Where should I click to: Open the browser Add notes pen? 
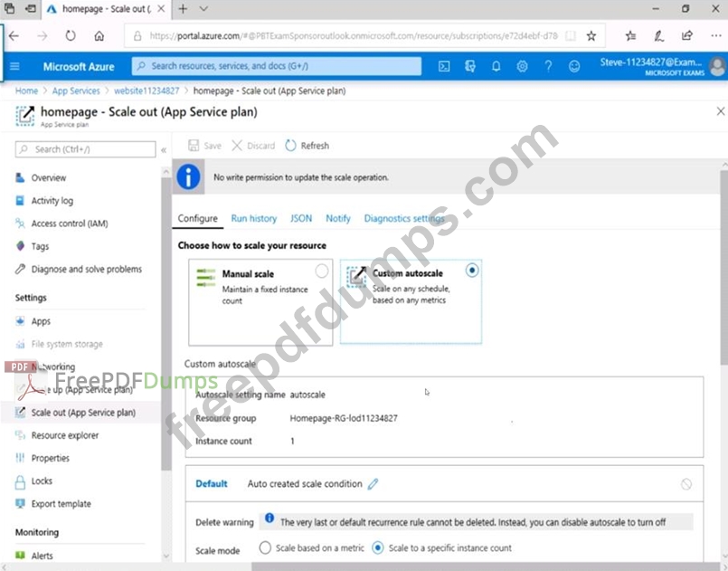pos(659,36)
